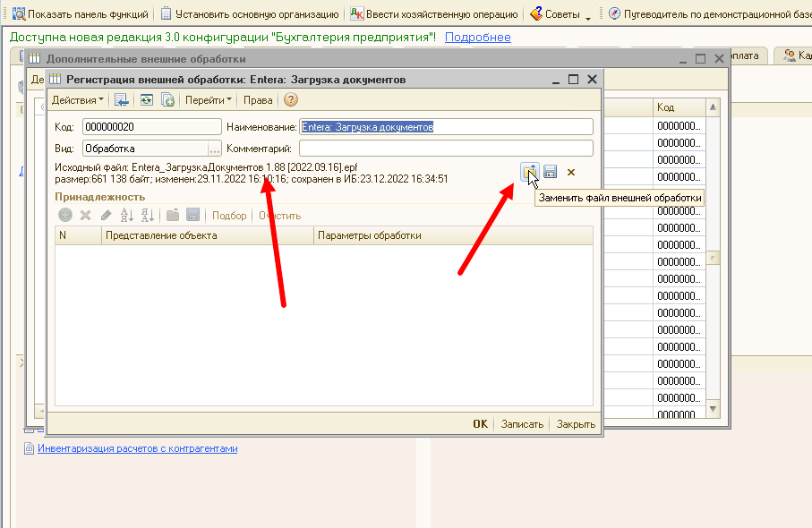
Task: Expand the dropdown arrow next to Советы
Action: click(x=588, y=18)
